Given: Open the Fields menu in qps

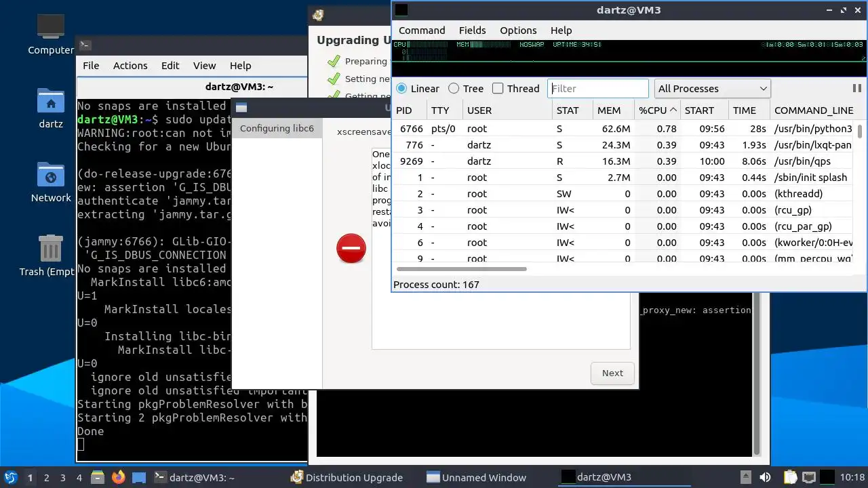Looking at the screenshot, I should point(472,30).
